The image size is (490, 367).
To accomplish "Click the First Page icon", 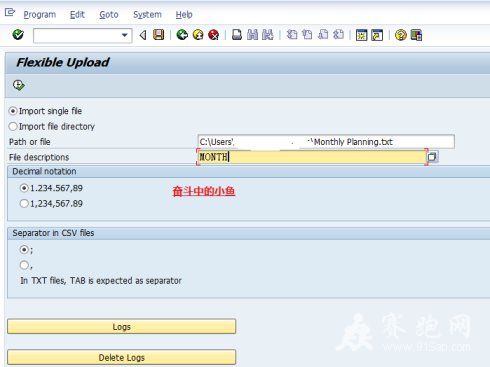I will pyautogui.click(x=292, y=35).
